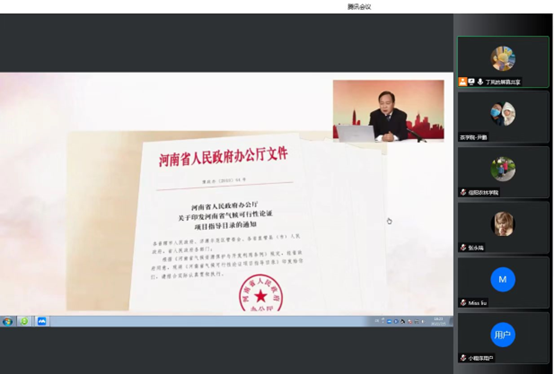
Task: Click the muted mic icon on the outdoor photo tile
Action: 463,192
